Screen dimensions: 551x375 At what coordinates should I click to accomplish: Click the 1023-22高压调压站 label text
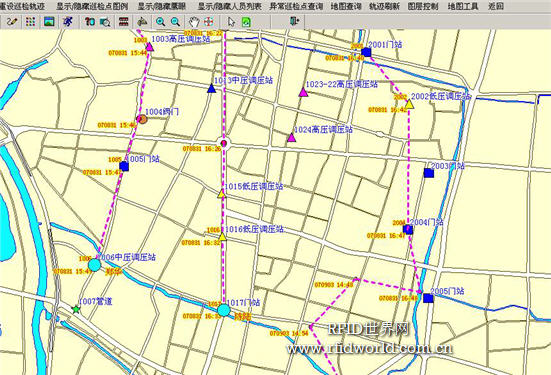pos(342,84)
